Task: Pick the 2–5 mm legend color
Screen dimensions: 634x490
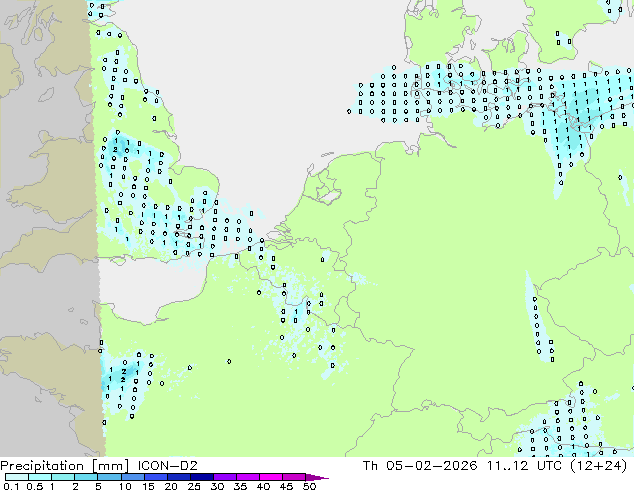Action: (x=87, y=477)
